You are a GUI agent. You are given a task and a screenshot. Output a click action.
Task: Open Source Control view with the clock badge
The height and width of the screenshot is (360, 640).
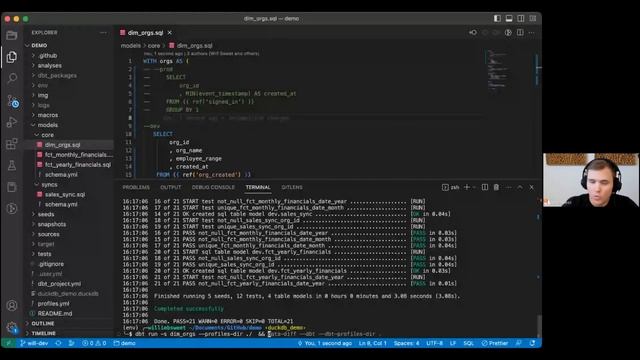[13, 101]
